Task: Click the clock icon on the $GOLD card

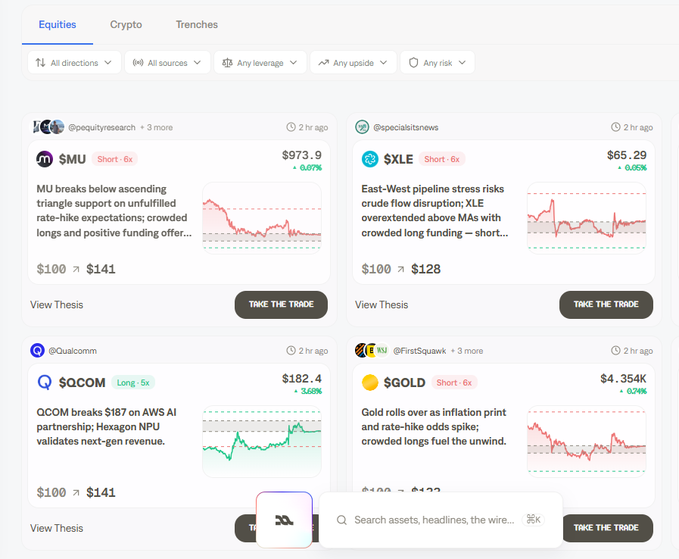Action: pyautogui.click(x=616, y=350)
